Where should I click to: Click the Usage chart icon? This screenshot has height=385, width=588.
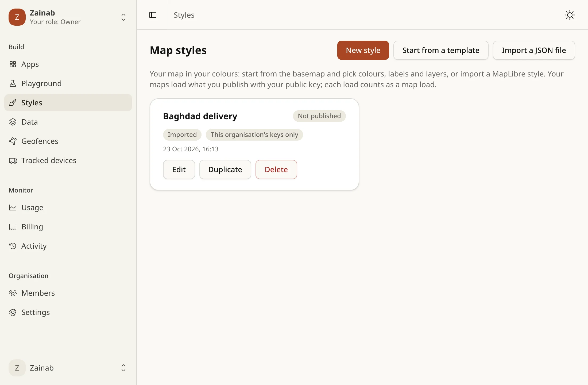coord(13,207)
